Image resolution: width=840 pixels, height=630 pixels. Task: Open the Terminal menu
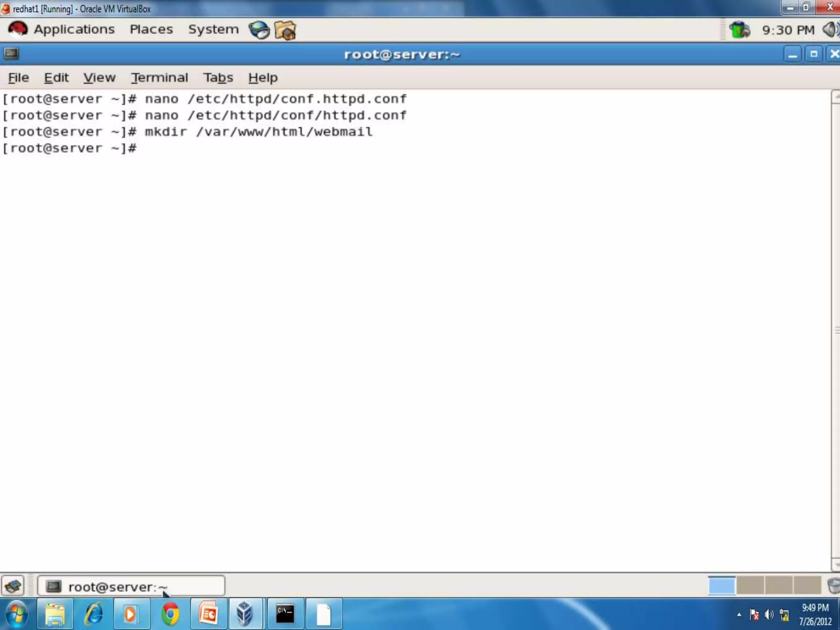tap(160, 78)
